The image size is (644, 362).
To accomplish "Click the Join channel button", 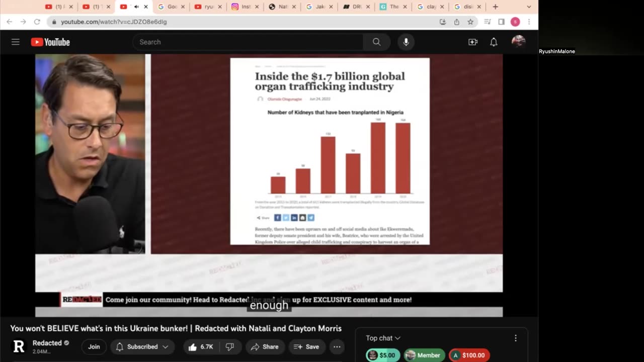I will point(94,347).
